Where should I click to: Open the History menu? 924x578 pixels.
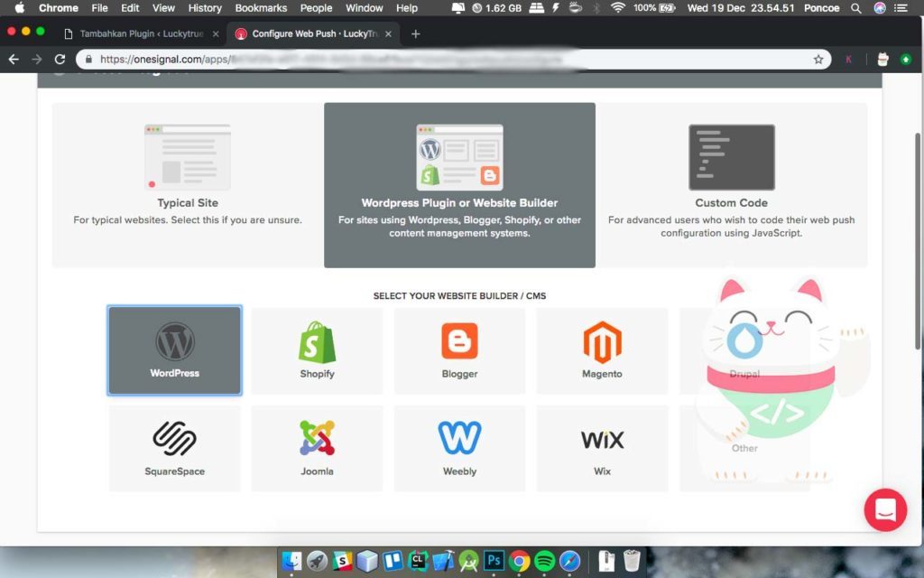(205, 7)
